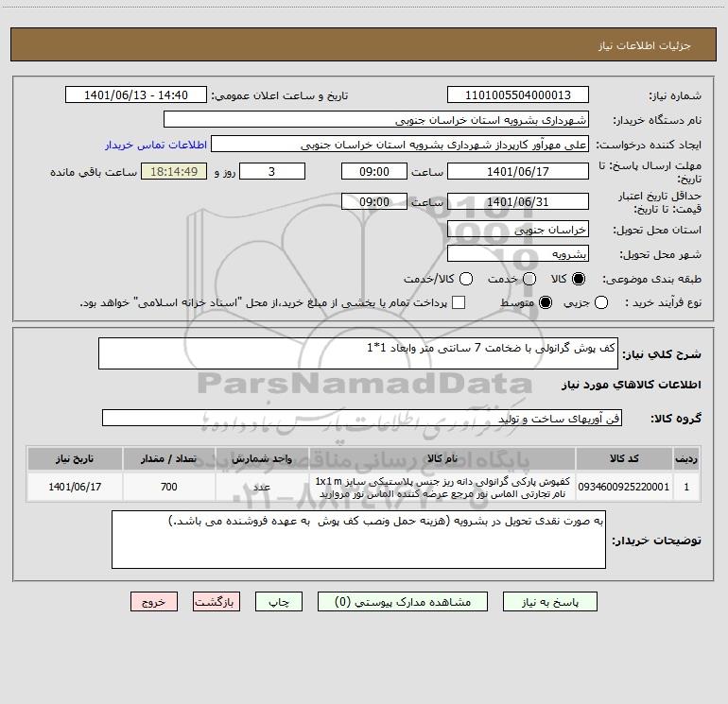The height and width of the screenshot is (704, 728).
Task: Click the جزئیات اطلاعات نیاز header title
Action: pos(645,45)
